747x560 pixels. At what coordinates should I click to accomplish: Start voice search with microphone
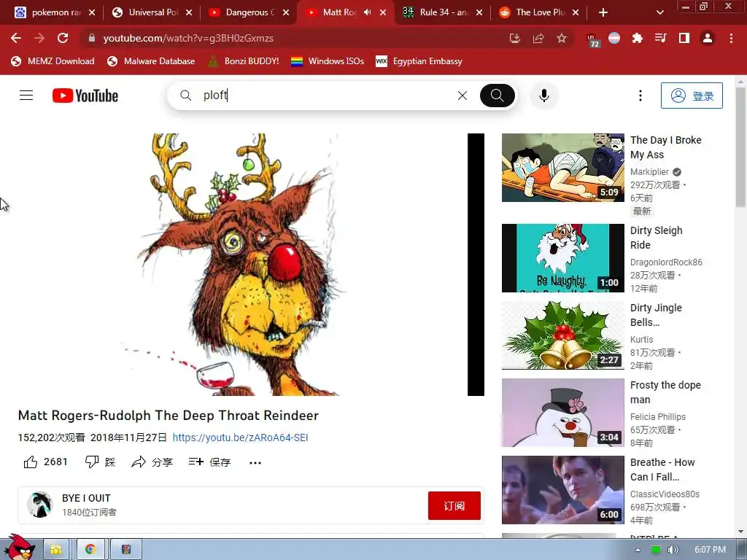click(x=543, y=96)
